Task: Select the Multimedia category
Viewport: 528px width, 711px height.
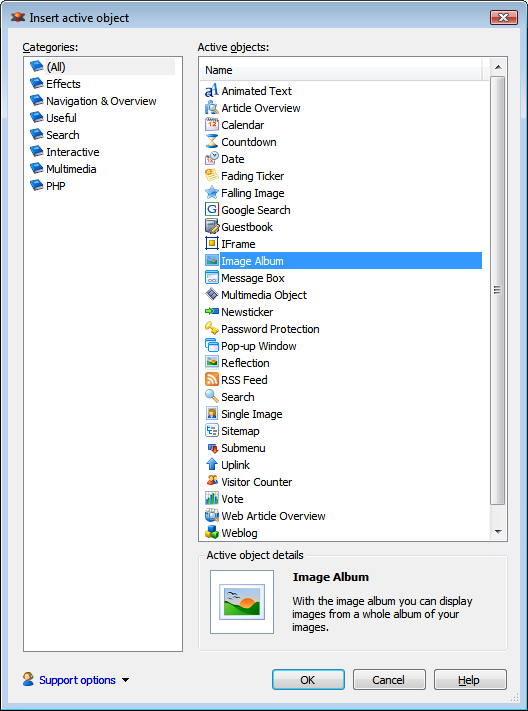Action: 71,169
